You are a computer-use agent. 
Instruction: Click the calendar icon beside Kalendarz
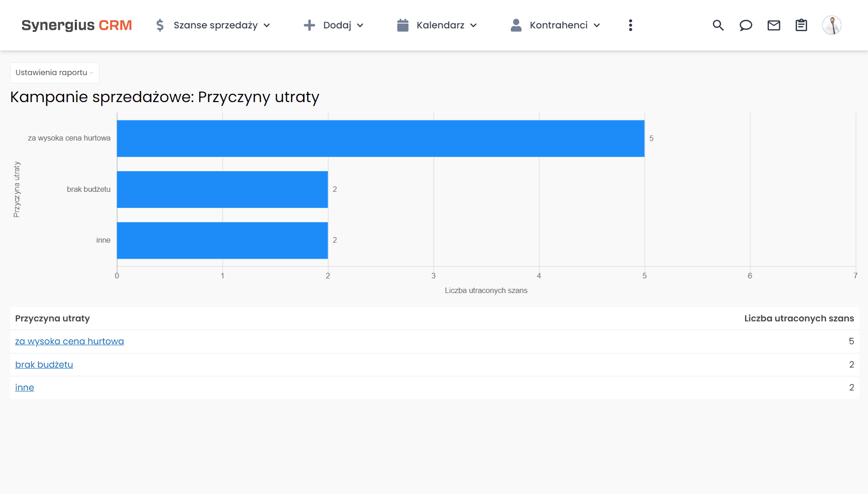tap(403, 25)
